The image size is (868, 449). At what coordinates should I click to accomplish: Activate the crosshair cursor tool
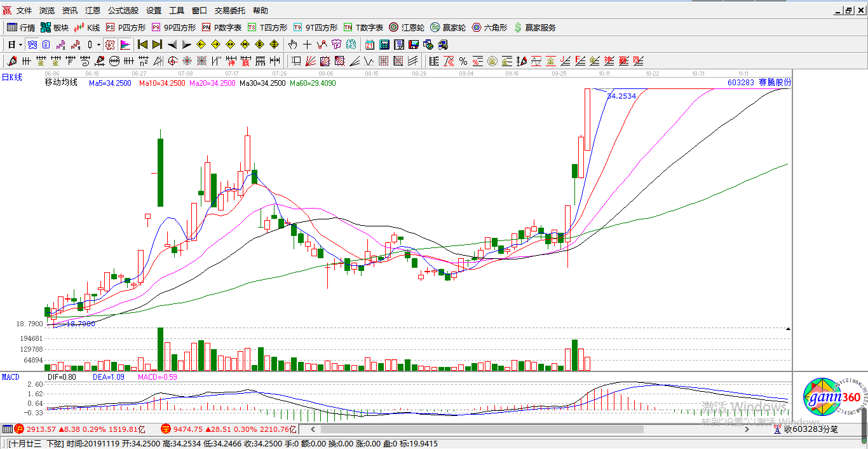pyautogui.click(x=308, y=45)
